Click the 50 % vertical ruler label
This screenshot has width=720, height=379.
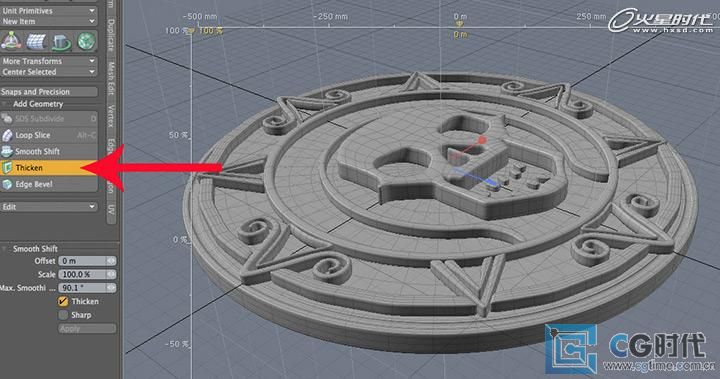[178, 135]
